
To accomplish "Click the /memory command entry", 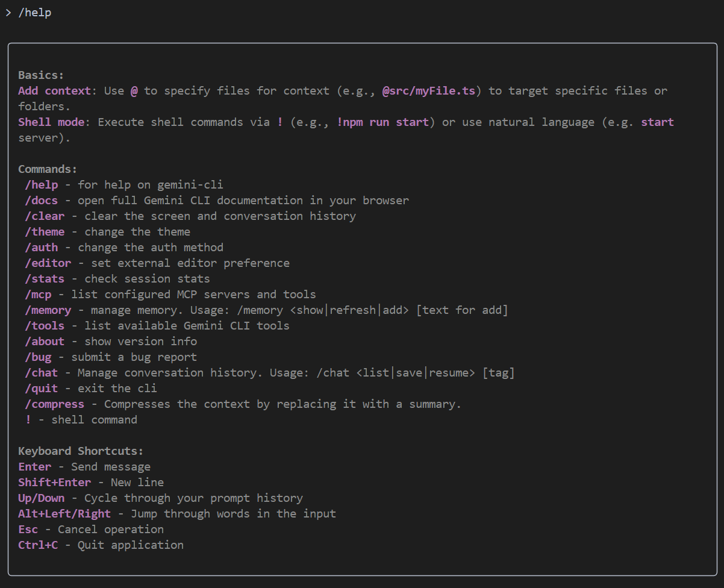I will 48,310.
